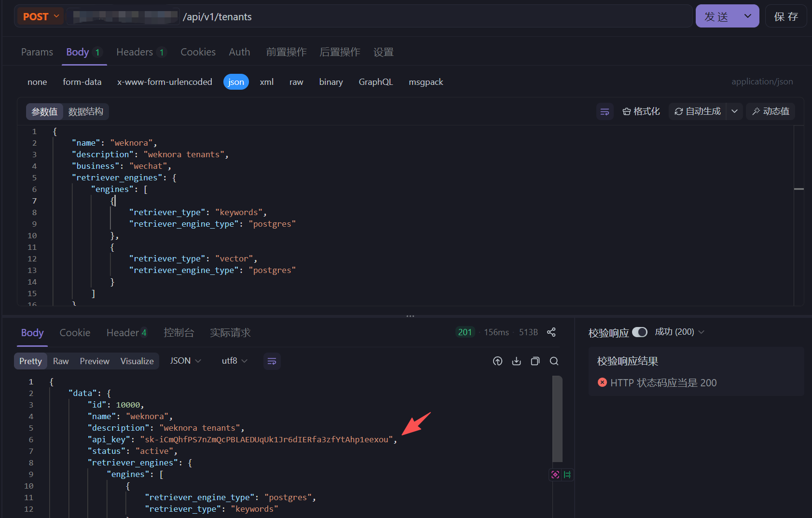812x518 pixels.
Task: Click the 格式化 format button
Action: (641, 111)
